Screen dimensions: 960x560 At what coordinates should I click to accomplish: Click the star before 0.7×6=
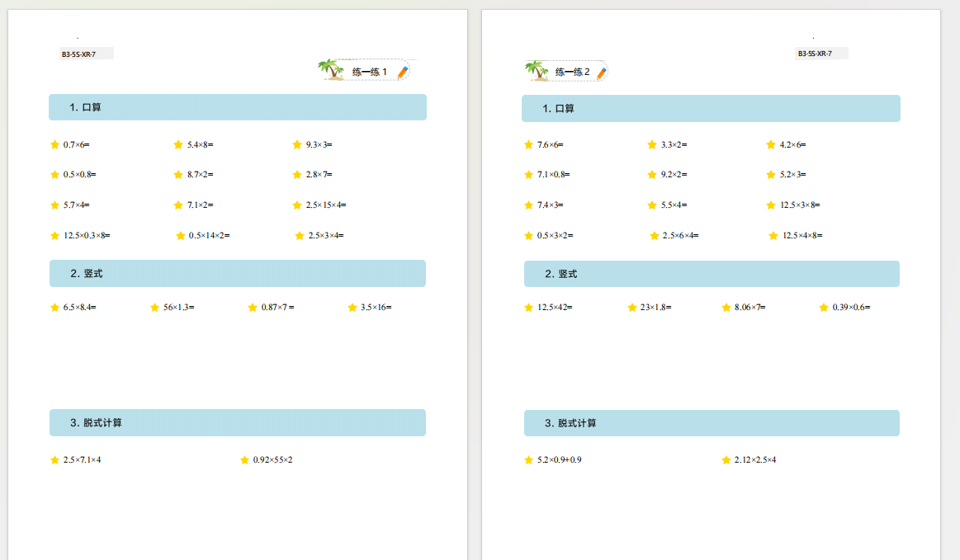coord(54,144)
